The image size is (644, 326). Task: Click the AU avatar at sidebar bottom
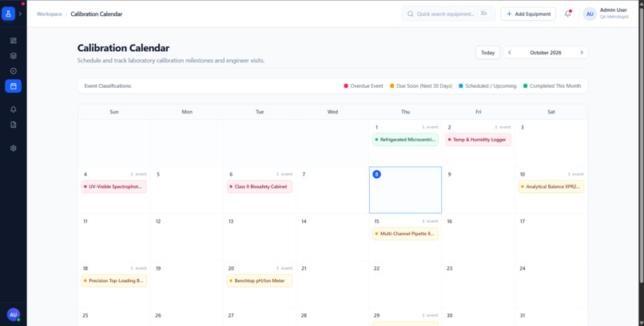(13, 315)
